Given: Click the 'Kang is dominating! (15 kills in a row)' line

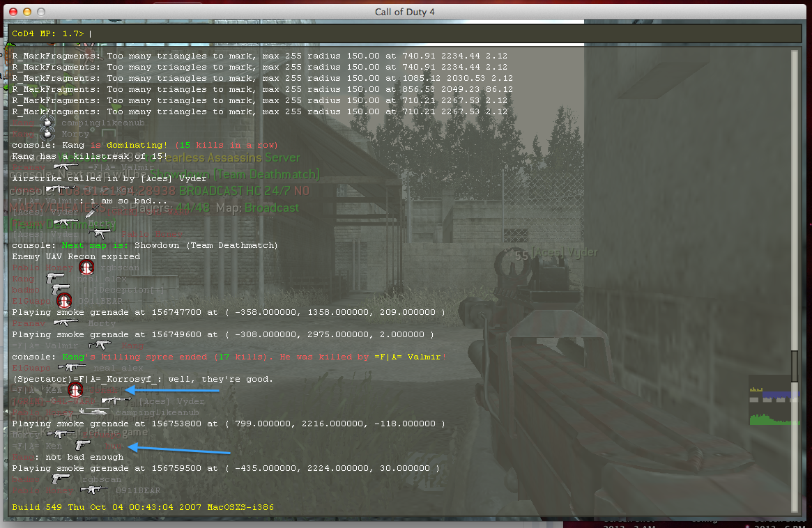Looking at the screenshot, I should pos(145,145).
